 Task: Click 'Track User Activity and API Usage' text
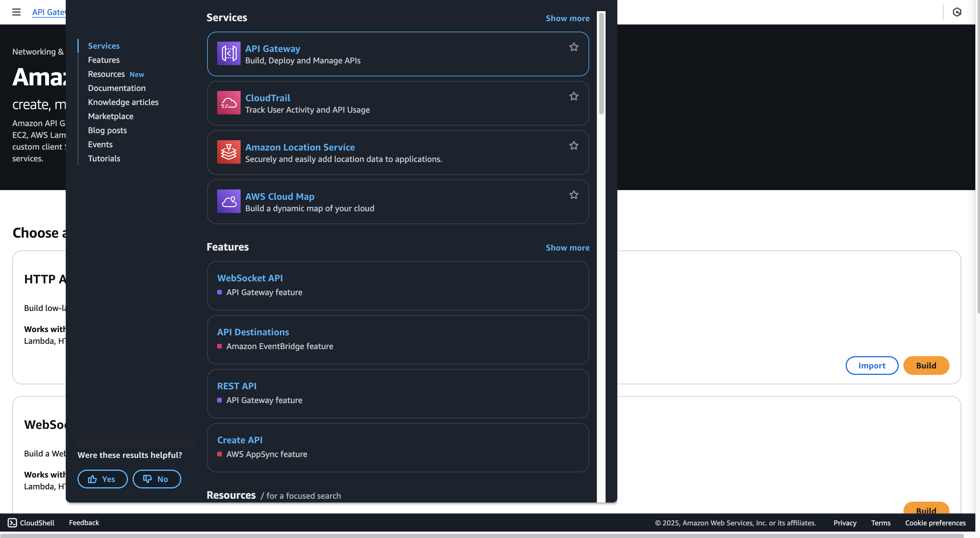point(307,110)
